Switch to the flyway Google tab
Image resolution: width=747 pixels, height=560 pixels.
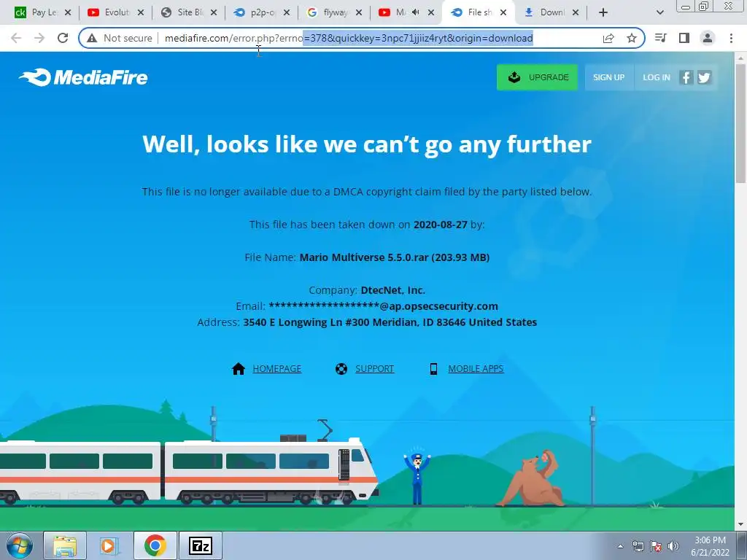click(x=333, y=12)
